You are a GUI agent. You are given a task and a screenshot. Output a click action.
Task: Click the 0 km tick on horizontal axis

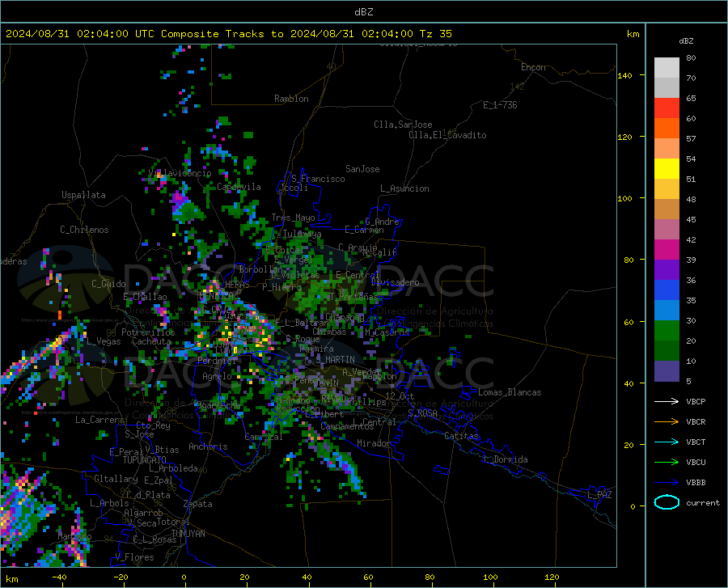click(x=184, y=577)
